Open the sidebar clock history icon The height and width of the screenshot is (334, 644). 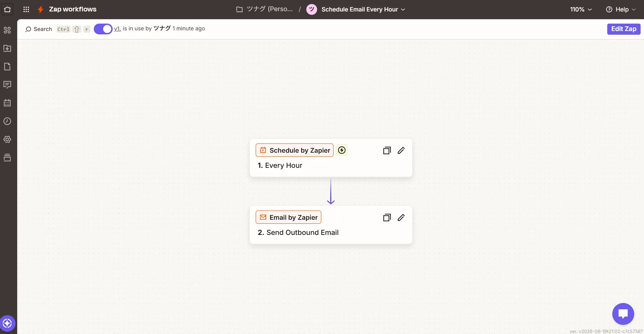point(7,121)
